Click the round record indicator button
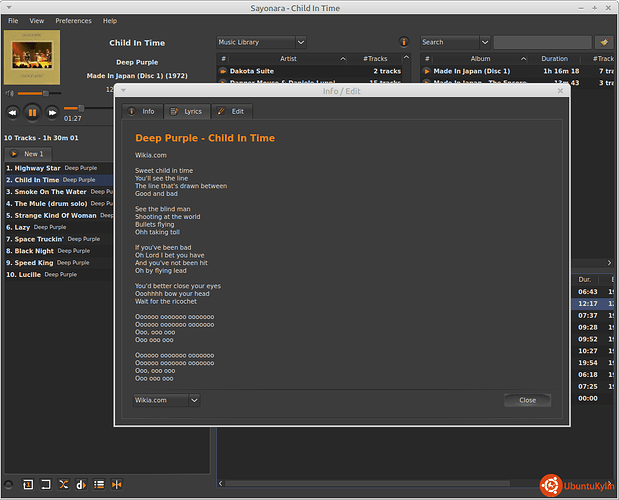Image resolution: width=619 pixels, height=500 pixels. [x=8, y=484]
